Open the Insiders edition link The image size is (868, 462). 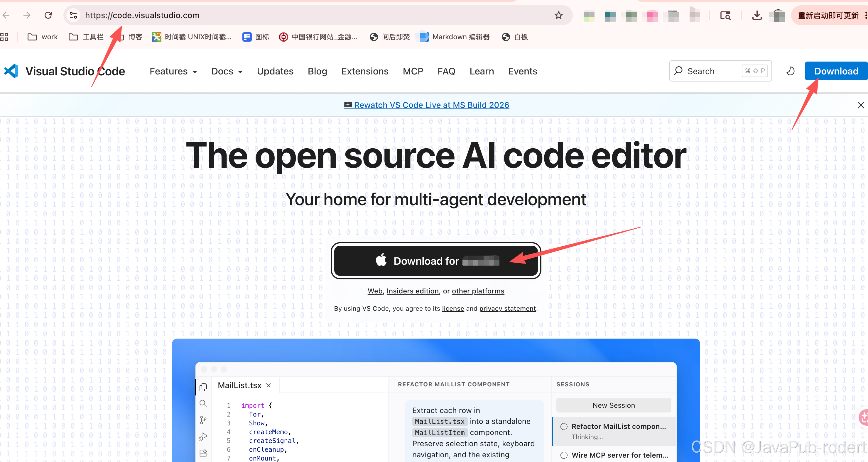coord(413,291)
